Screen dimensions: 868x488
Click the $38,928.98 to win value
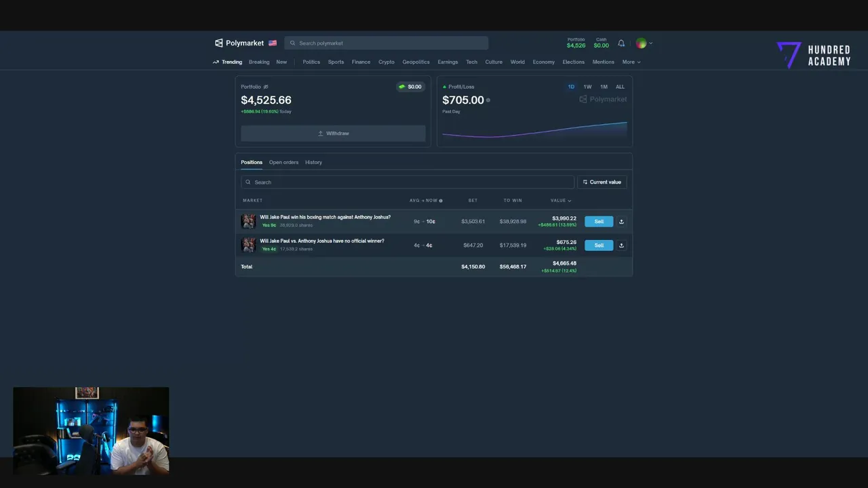pyautogui.click(x=513, y=222)
